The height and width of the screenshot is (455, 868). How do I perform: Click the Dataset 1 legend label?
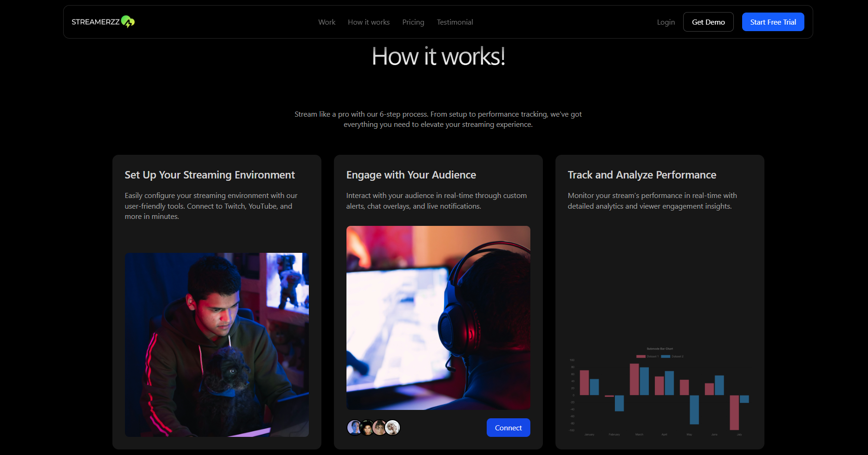coord(653,356)
